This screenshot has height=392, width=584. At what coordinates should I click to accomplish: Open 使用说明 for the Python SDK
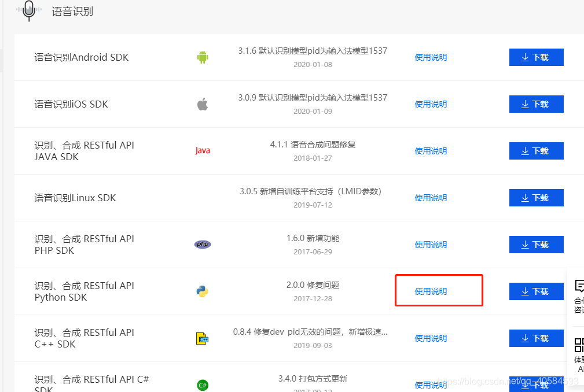point(431,291)
